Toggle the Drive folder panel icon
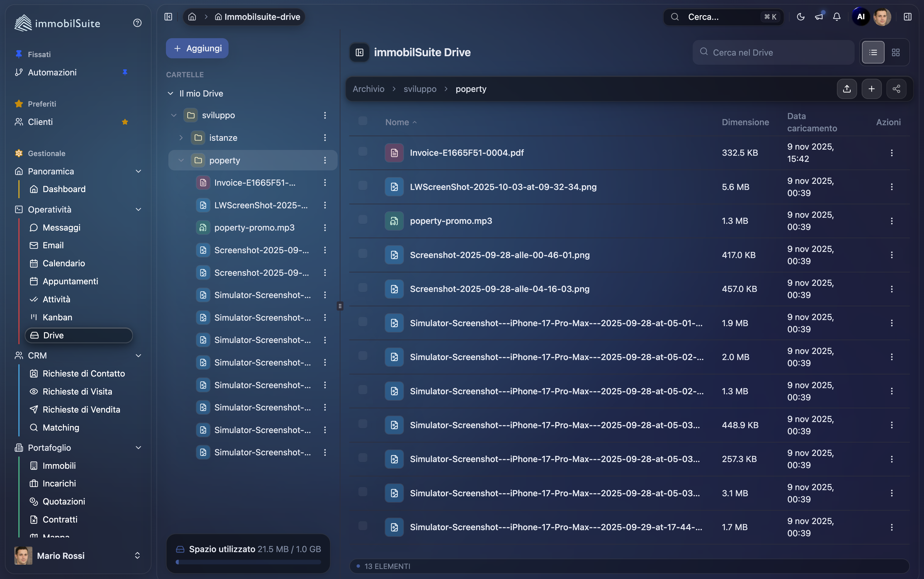 click(x=359, y=53)
